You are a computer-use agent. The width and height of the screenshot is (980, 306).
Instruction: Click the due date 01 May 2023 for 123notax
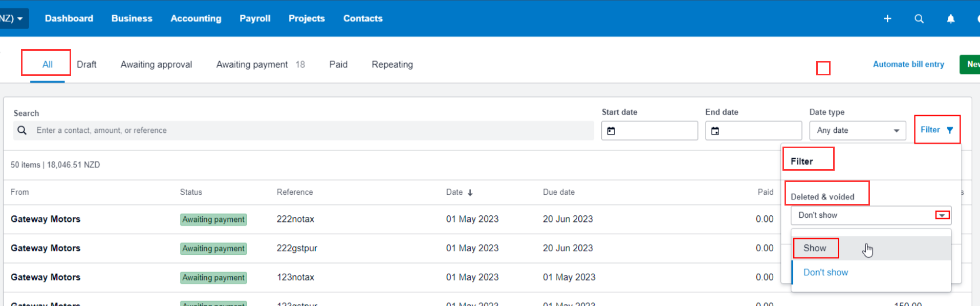569,277
